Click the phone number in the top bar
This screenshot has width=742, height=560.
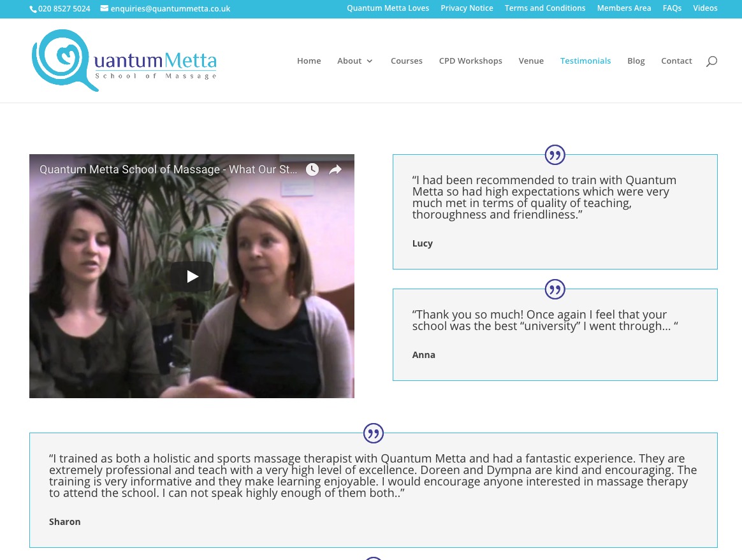[60, 8]
